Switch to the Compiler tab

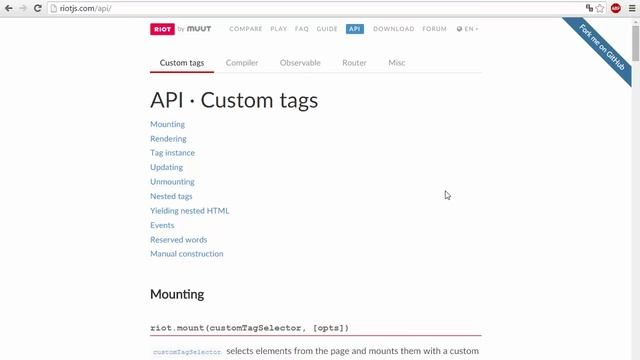tap(242, 63)
